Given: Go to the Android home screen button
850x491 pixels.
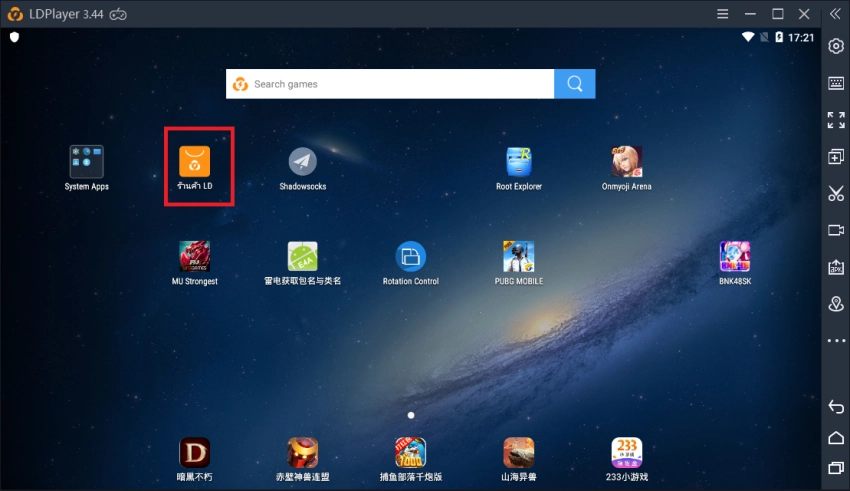Looking at the screenshot, I should (x=836, y=437).
